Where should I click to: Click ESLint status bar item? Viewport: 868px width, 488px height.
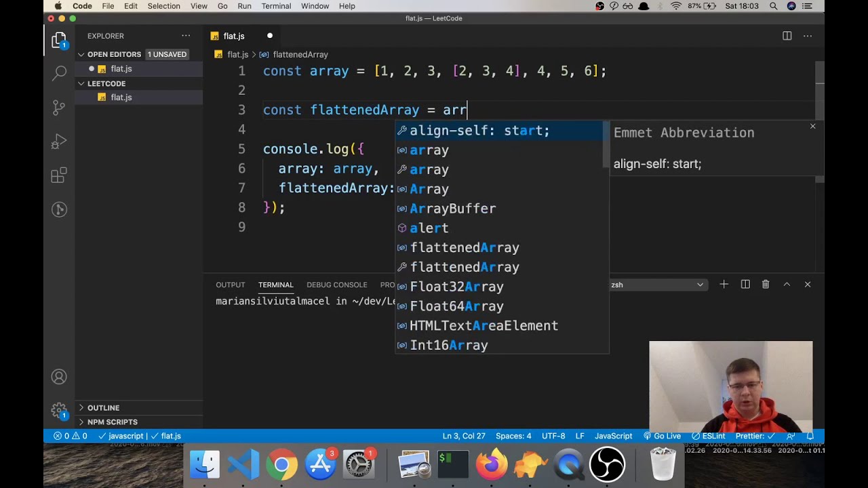pos(709,436)
